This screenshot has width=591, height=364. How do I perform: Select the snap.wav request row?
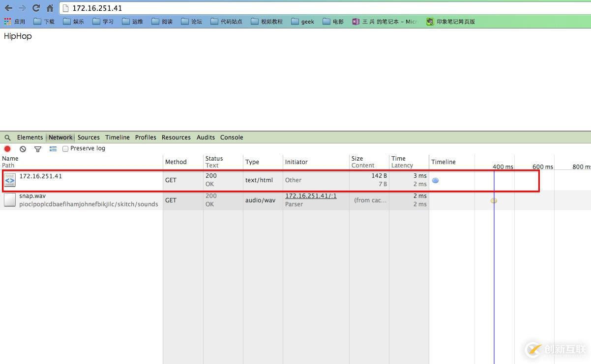(x=295, y=200)
